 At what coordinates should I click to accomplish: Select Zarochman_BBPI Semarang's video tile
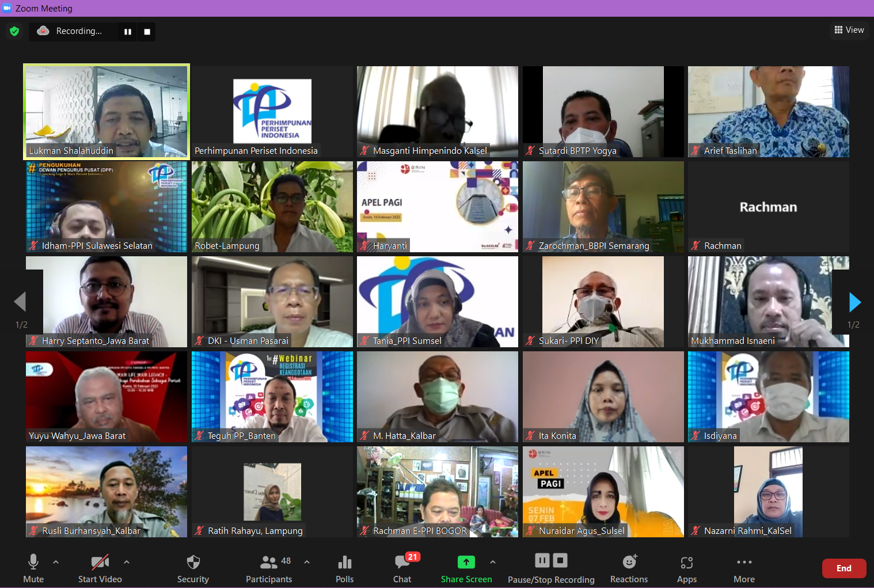point(603,207)
